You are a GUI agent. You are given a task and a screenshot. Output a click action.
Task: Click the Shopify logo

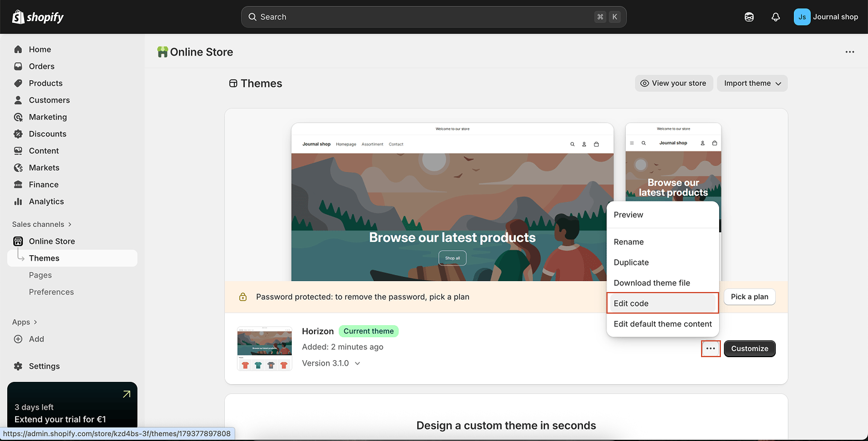(38, 17)
